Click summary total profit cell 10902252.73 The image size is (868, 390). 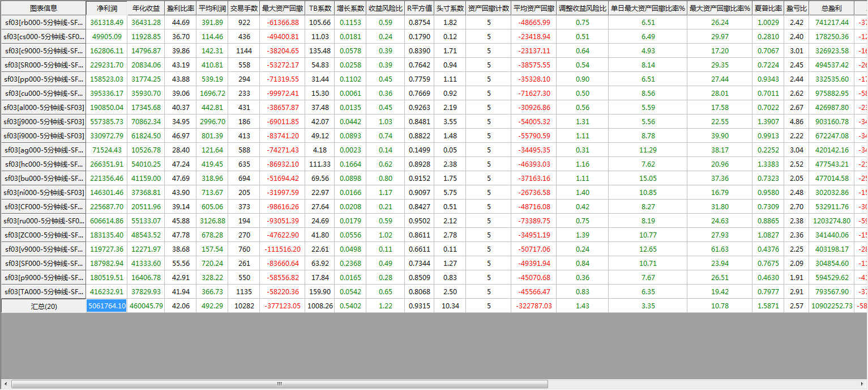[x=832, y=306]
